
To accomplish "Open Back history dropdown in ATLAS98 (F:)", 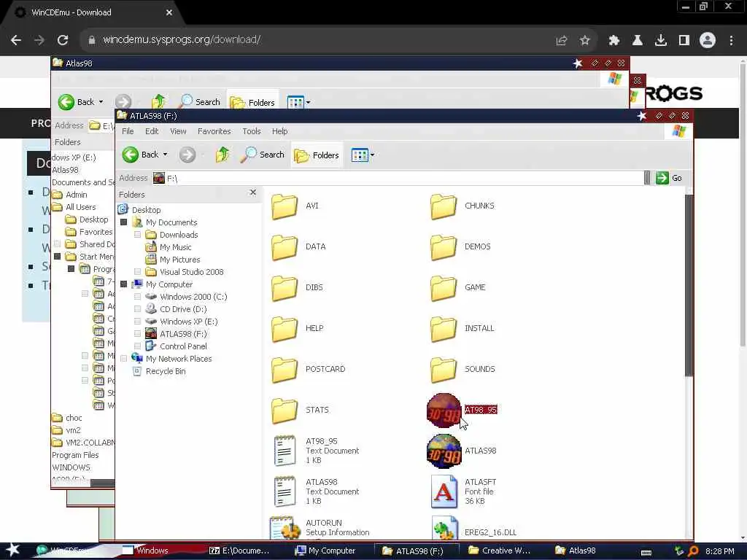I will click(x=166, y=155).
